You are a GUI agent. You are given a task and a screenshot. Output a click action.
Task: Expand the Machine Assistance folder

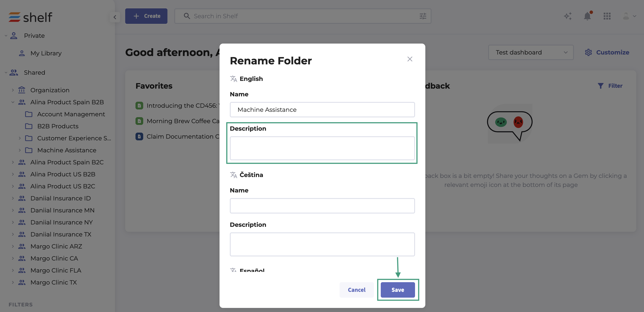click(20, 150)
